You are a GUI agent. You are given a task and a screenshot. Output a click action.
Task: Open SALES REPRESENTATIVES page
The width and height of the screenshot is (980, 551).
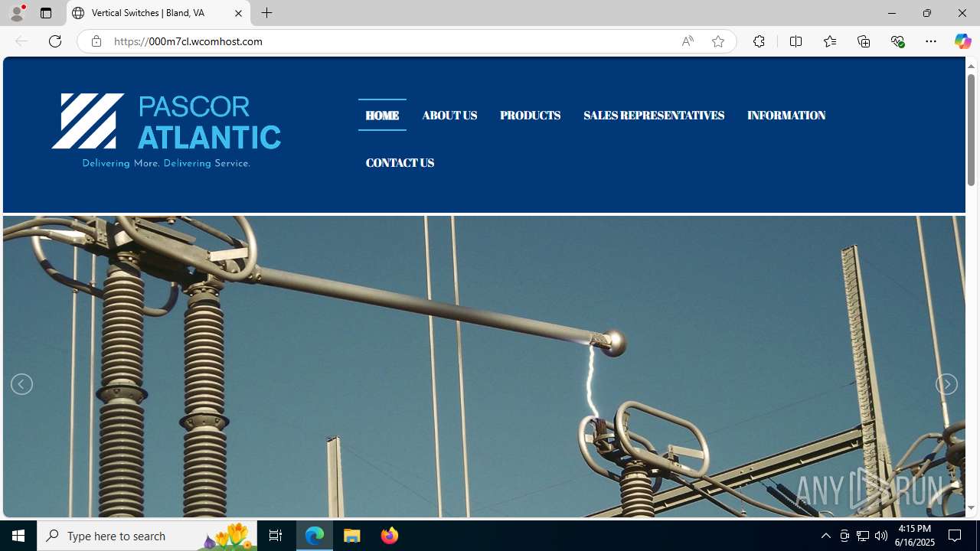[x=654, y=116]
